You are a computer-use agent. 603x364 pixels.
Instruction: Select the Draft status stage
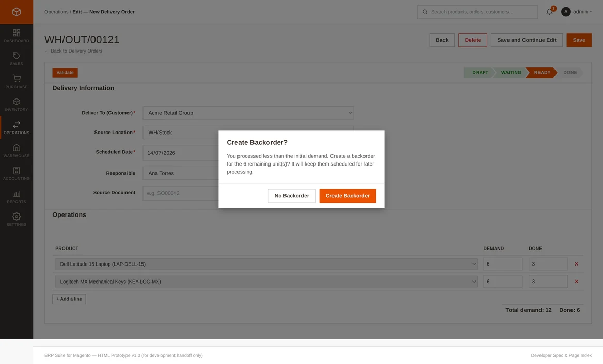tap(479, 73)
